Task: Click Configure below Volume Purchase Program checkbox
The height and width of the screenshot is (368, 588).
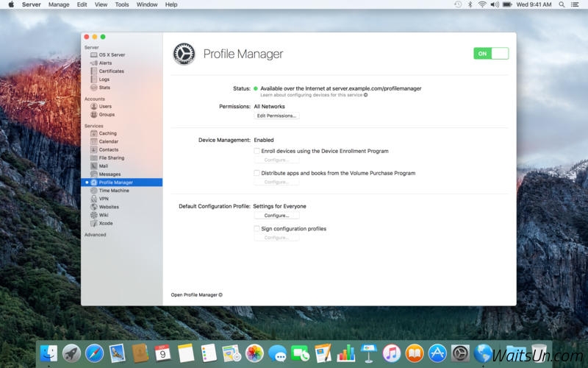Action: point(277,182)
